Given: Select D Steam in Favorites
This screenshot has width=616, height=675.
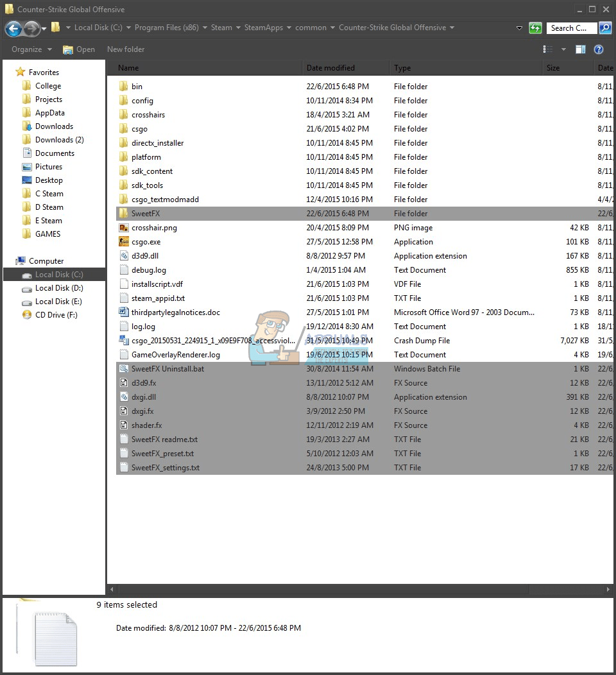Looking at the screenshot, I should point(49,207).
